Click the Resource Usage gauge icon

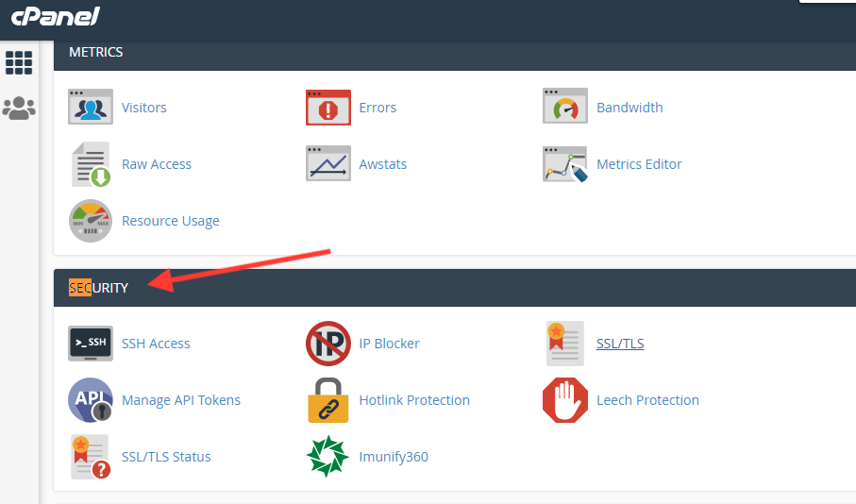coord(91,221)
